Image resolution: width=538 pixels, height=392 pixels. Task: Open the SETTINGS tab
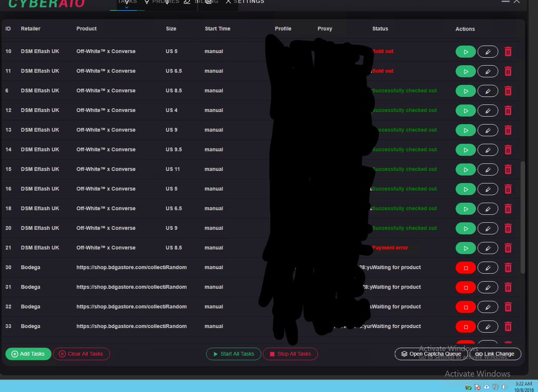click(x=245, y=2)
